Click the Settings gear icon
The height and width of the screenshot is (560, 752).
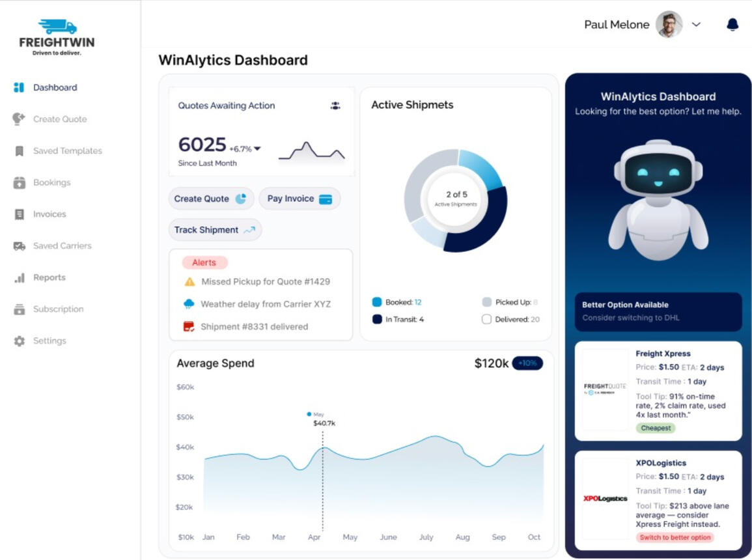click(19, 341)
